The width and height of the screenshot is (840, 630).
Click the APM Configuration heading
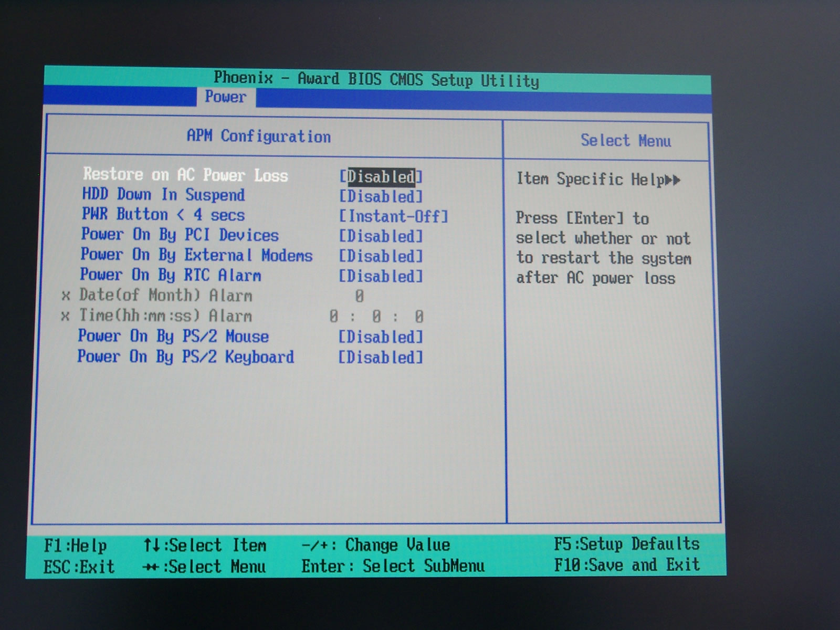tap(259, 136)
